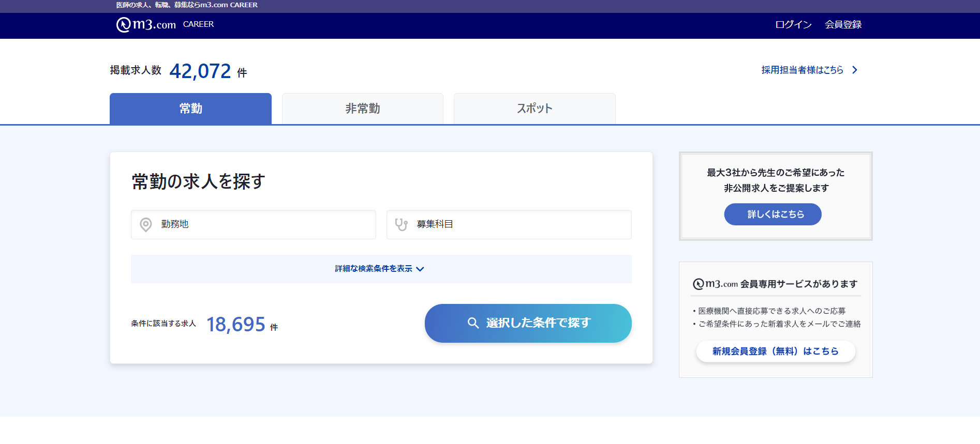The height and width of the screenshot is (444, 980).
Task: Click the 詳しくはこちら button
Action: [x=773, y=214]
